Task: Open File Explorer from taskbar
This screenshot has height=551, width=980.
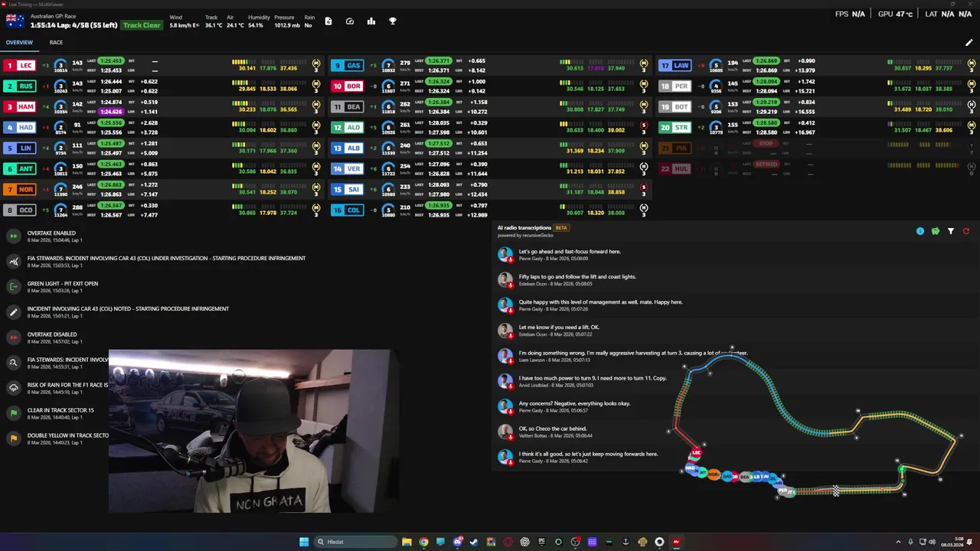Action: [407, 542]
